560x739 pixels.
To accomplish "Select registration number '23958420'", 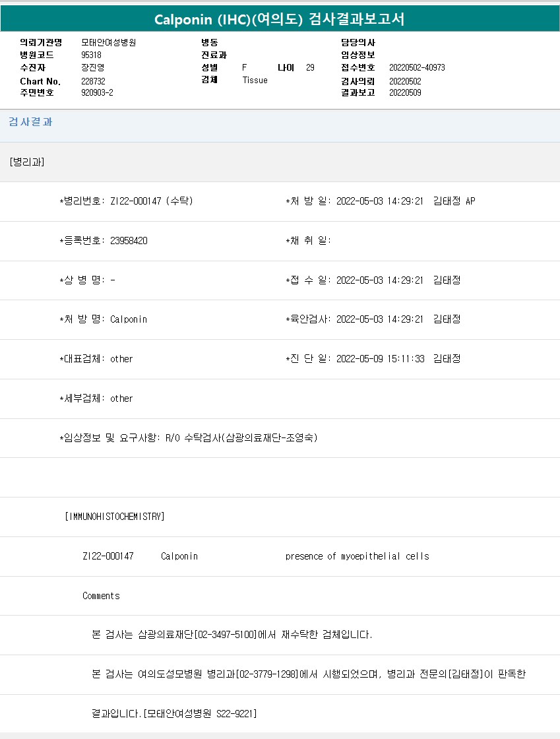I will [x=129, y=241].
